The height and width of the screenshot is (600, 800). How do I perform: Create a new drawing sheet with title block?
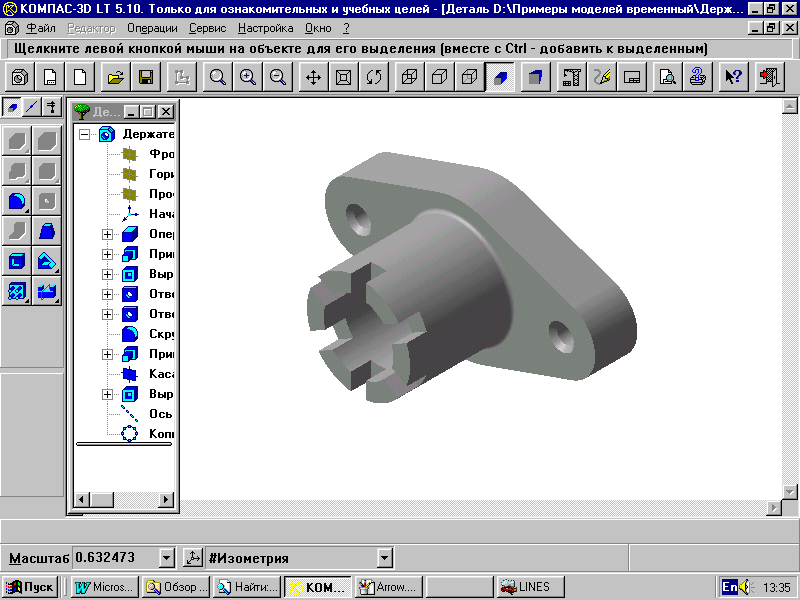coord(50,77)
